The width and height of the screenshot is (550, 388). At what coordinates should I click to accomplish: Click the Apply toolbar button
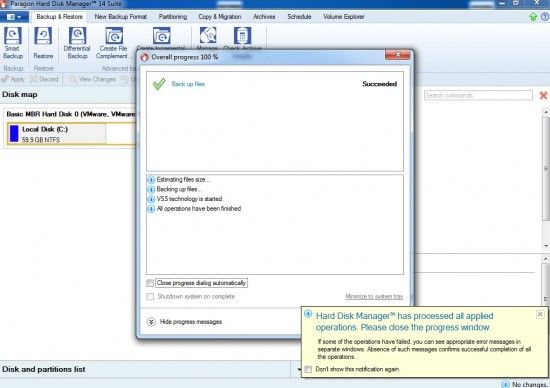tap(13, 79)
